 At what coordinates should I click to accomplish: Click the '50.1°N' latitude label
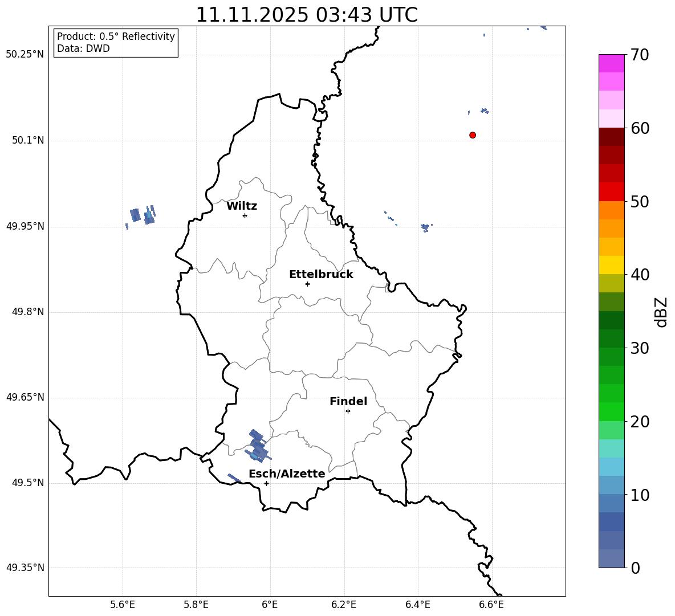pos(28,140)
